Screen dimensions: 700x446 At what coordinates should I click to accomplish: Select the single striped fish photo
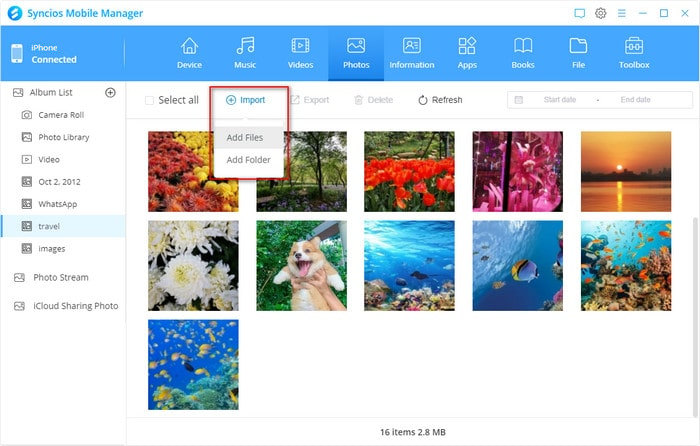518,266
